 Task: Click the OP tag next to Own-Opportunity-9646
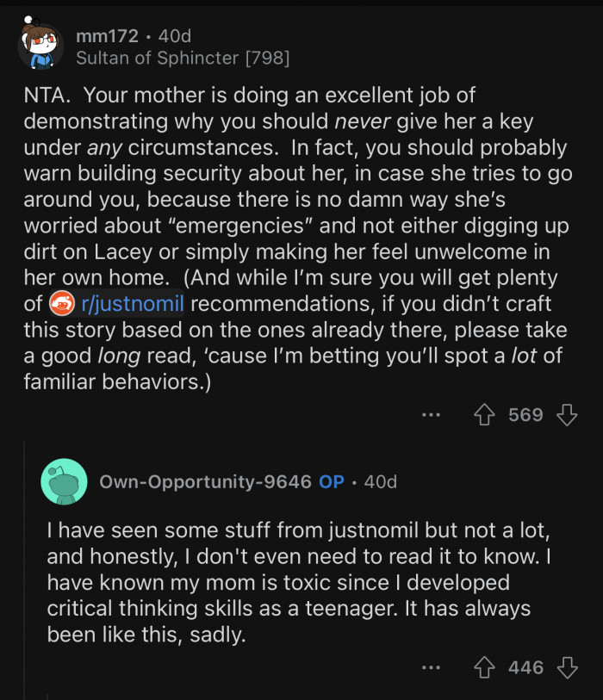pos(334,482)
